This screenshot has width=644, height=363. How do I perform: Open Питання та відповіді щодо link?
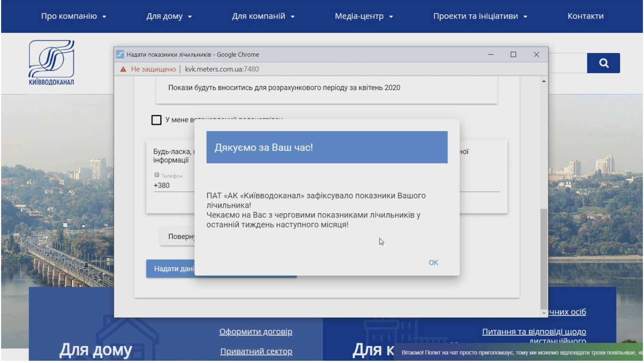pos(534,332)
